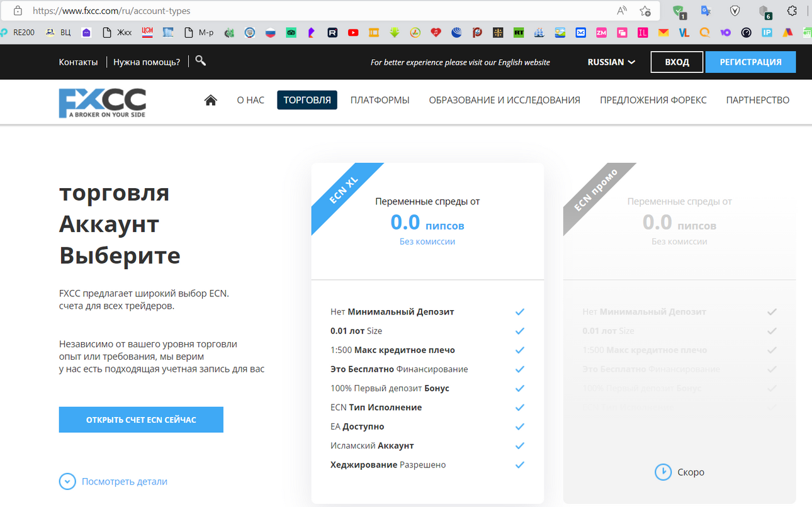Follow the English website link
Viewport: 812px width, 507px height.
(460, 62)
